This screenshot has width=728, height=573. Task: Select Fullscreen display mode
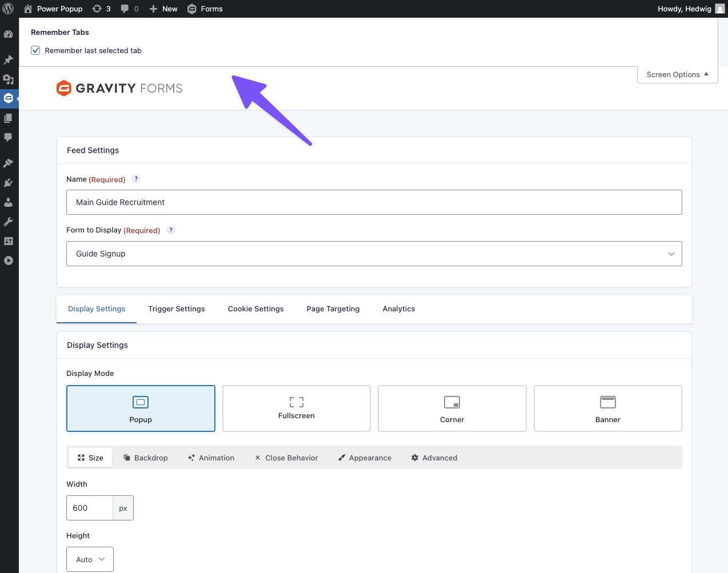tap(296, 408)
